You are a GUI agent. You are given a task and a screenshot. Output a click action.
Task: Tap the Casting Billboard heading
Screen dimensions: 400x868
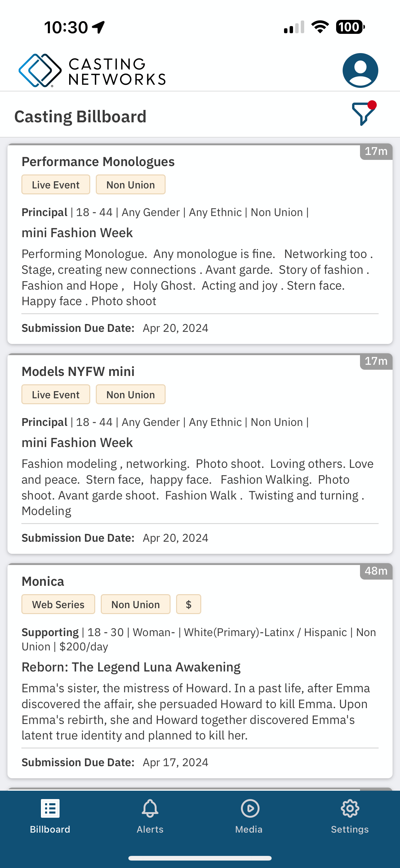80,117
